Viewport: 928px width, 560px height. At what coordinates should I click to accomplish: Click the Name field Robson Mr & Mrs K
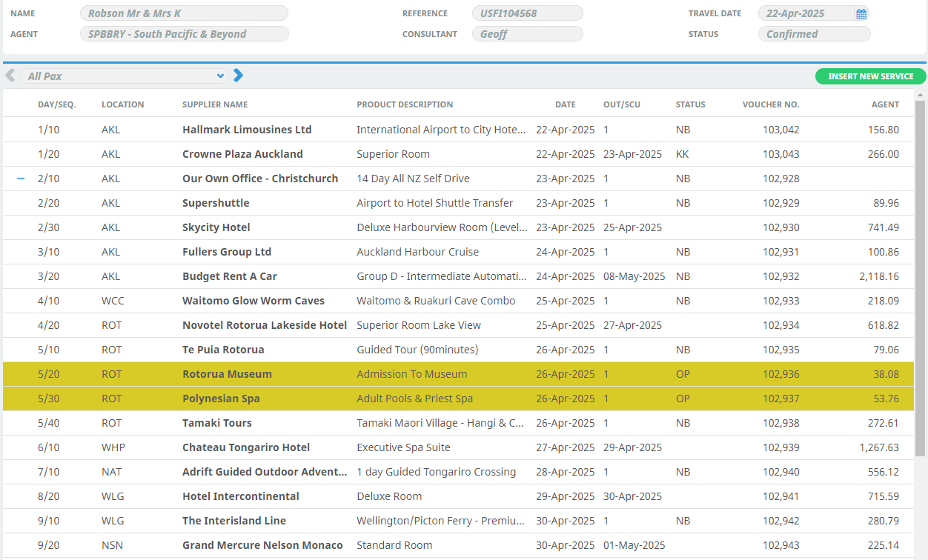[184, 13]
